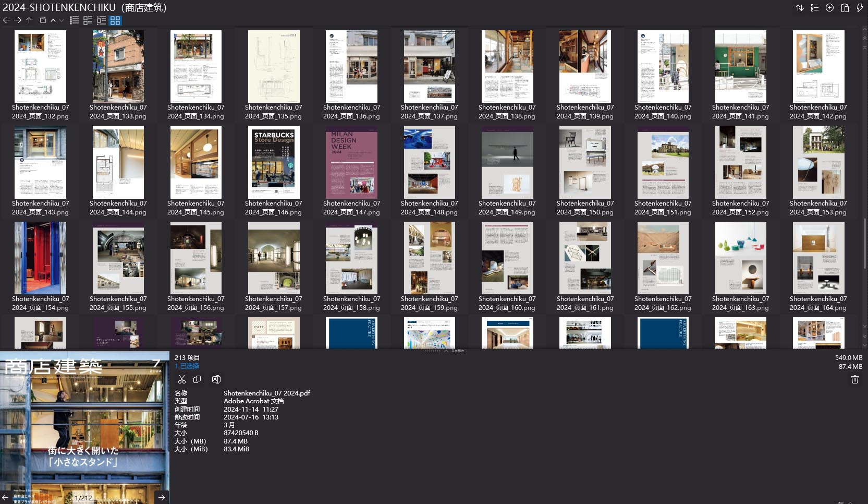The image size is (868, 504).
Task: Select thumbnail 页面_143.png
Action: 41,162
